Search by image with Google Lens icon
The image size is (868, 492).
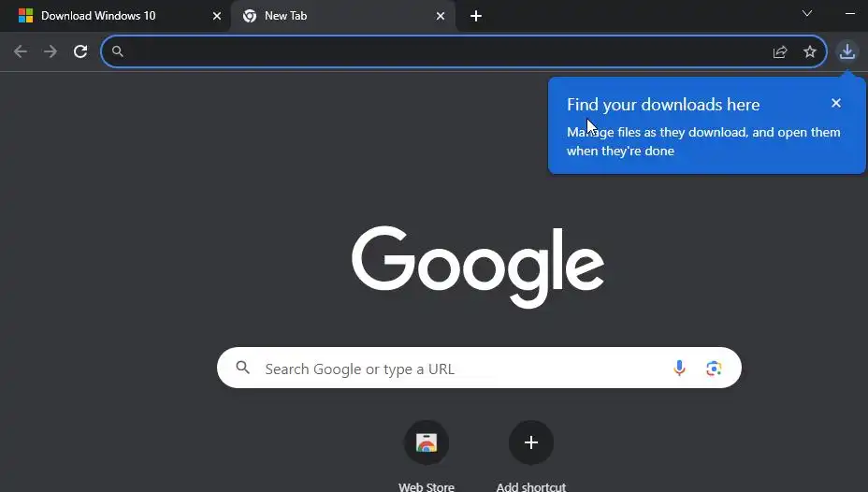714,368
